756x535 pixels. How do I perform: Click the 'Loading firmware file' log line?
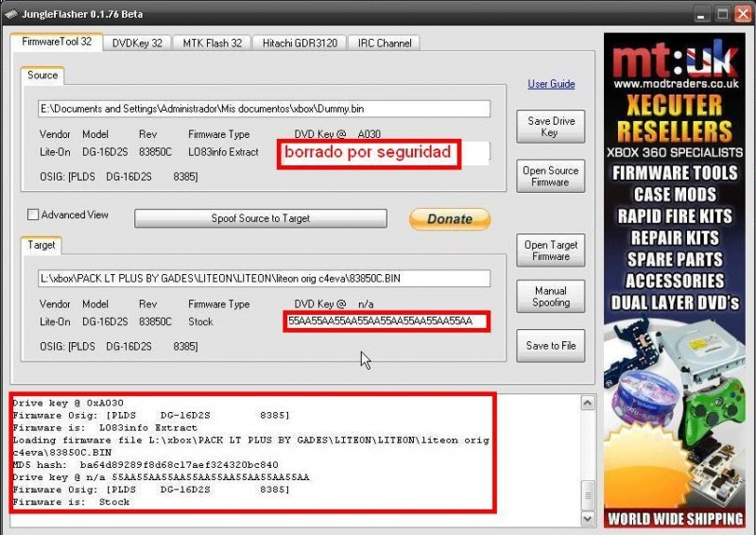pyautogui.click(x=250, y=446)
